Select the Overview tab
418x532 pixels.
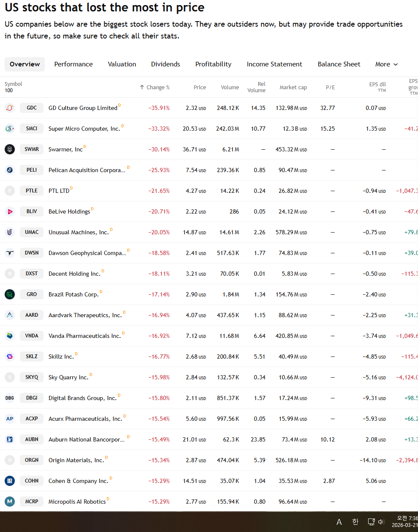[25, 64]
